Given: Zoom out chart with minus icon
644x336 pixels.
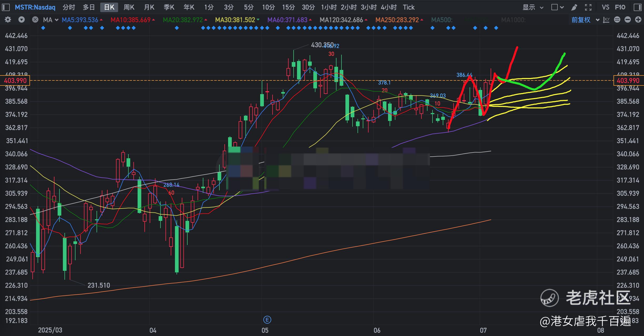Looking at the screenshot, I should [628, 20].
